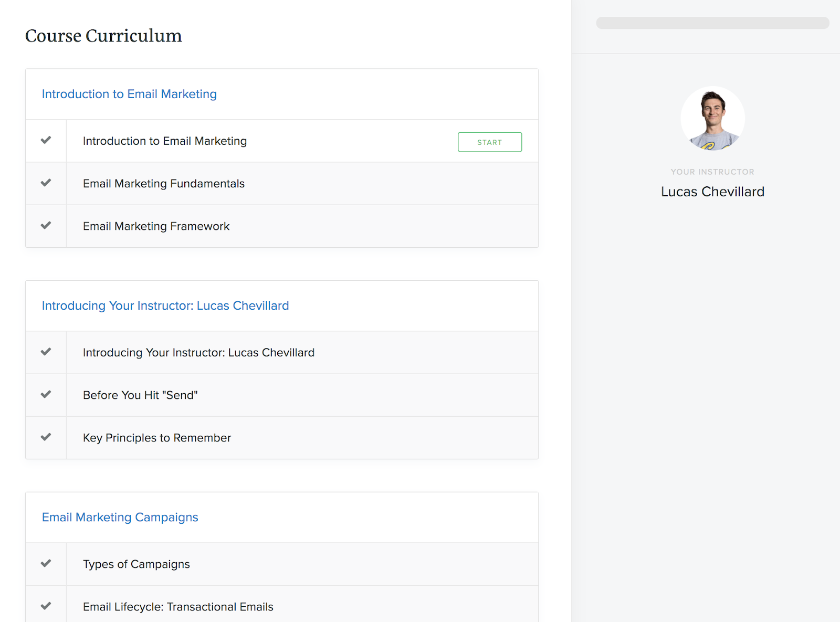Click checkmark beside Email Marketing Framework

tap(46, 225)
